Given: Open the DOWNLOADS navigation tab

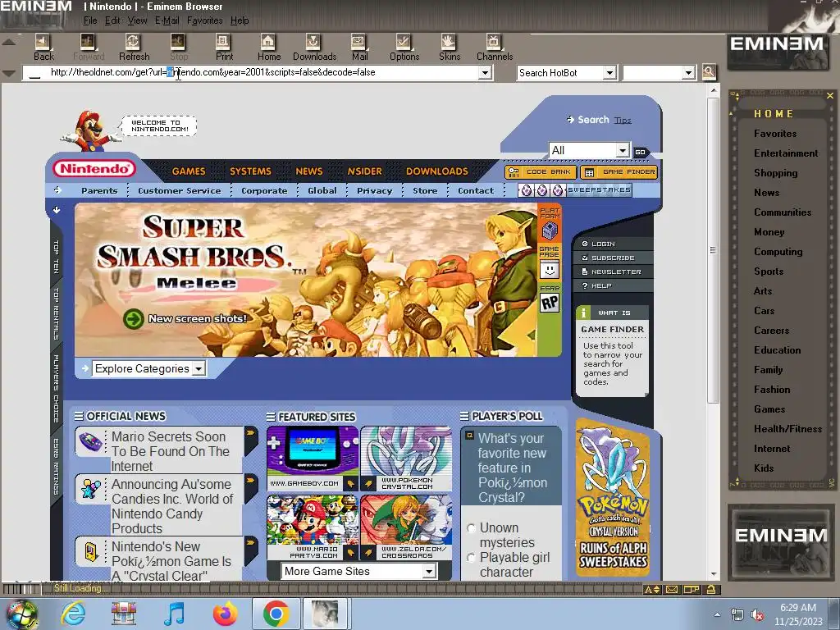Looking at the screenshot, I should (436, 171).
